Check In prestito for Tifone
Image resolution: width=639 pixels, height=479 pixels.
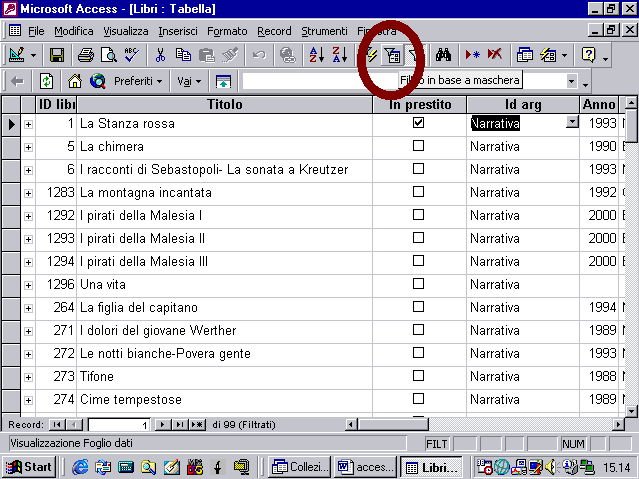point(418,376)
